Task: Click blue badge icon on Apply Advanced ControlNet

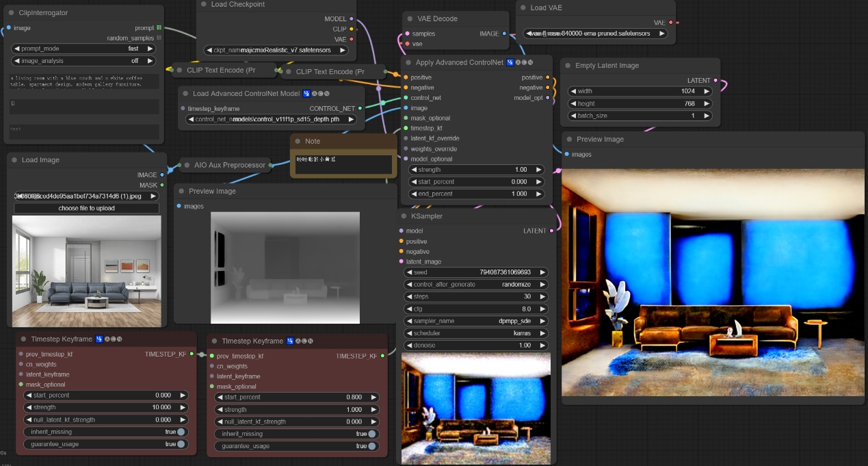Action: pos(510,63)
